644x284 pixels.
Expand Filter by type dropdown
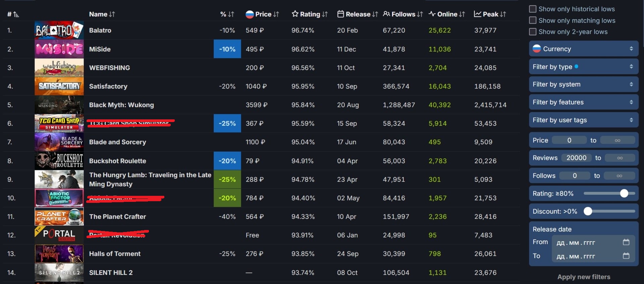[x=584, y=67]
